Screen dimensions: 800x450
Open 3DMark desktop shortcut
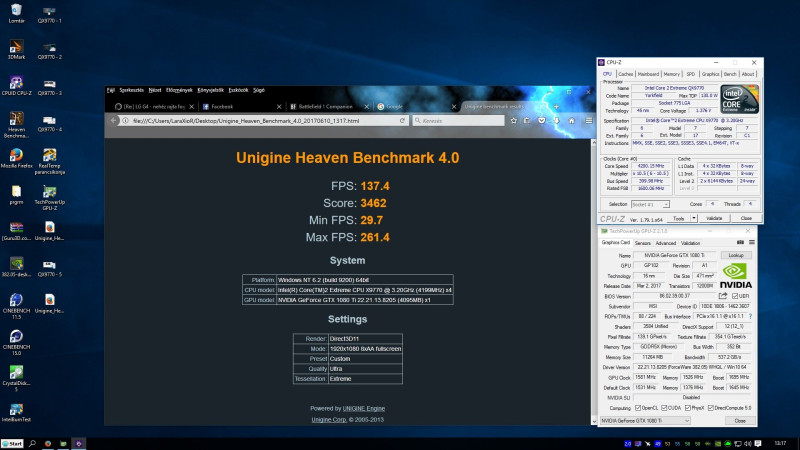coord(16,49)
